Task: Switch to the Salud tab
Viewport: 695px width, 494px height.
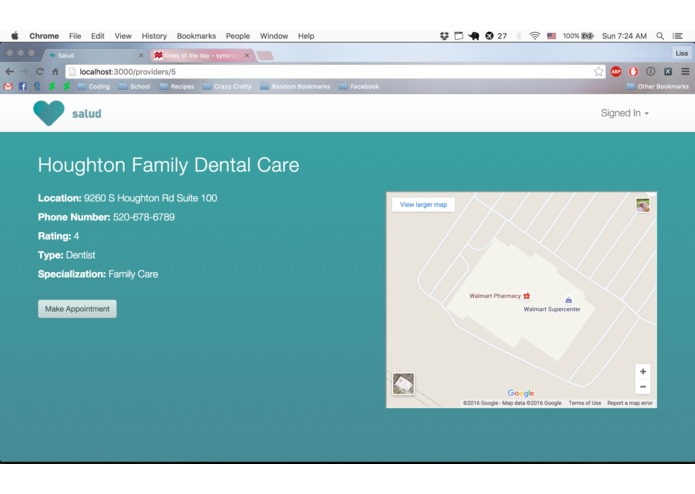Action: tap(95, 55)
